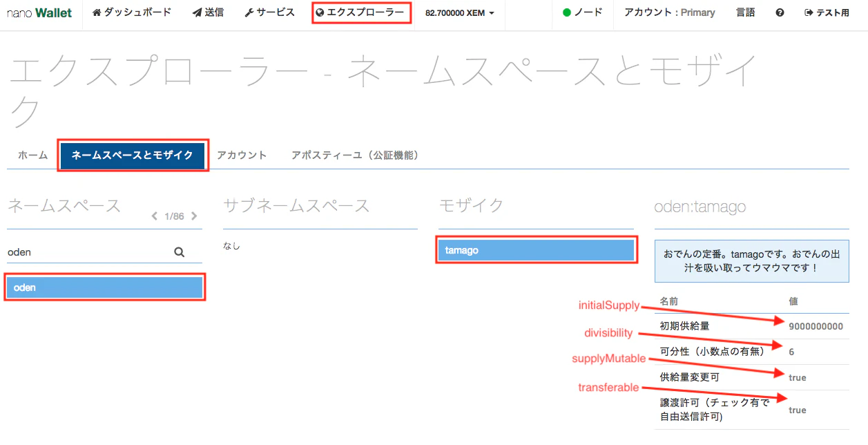Viewport: 868px width, 445px height.
Task: Click the 供給量変更可 label
Action: pyautogui.click(x=690, y=377)
